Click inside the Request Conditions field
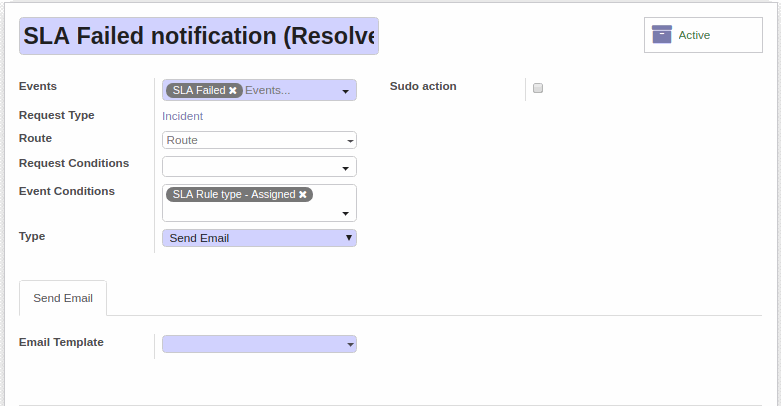Image resolution: width=781 pixels, height=406 pixels. [252, 166]
